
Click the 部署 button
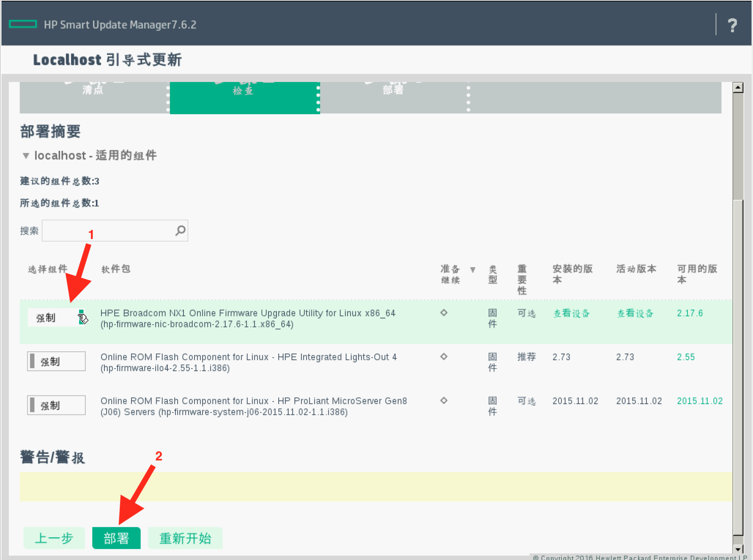pyautogui.click(x=116, y=538)
